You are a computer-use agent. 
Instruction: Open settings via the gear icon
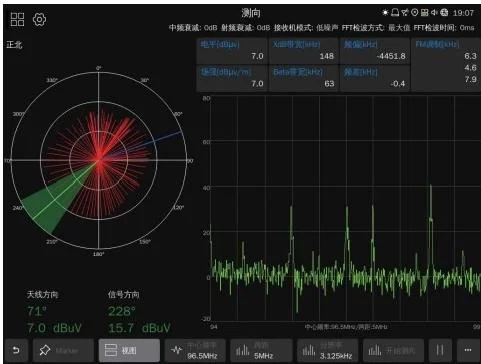tap(39, 19)
